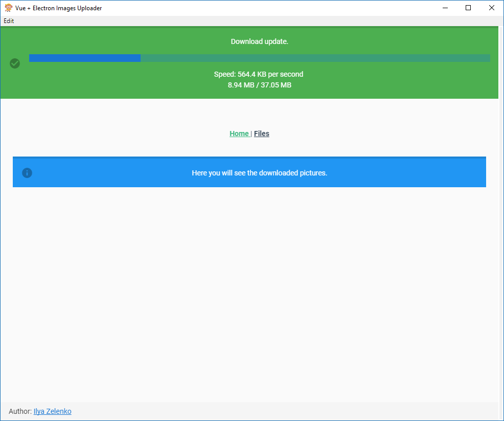Open the Edit menu
Image resolution: width=504 pixels, height=421 pixels.
coord(9,21)
